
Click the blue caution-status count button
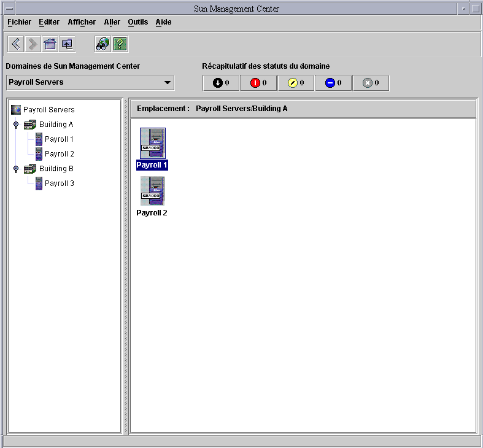tap(333, 83)
